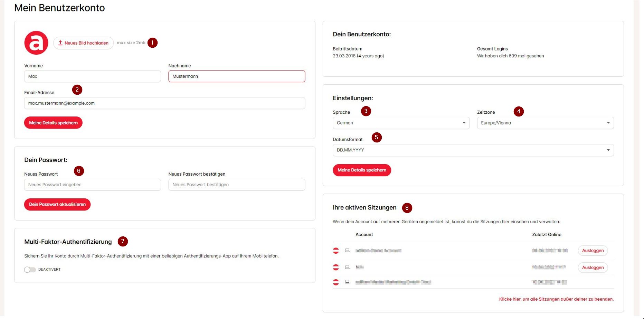The height and width of the screenshot is (319, 644).
Task: Focus the Vorname field containing Max
Action: click(x=93, y=76)
